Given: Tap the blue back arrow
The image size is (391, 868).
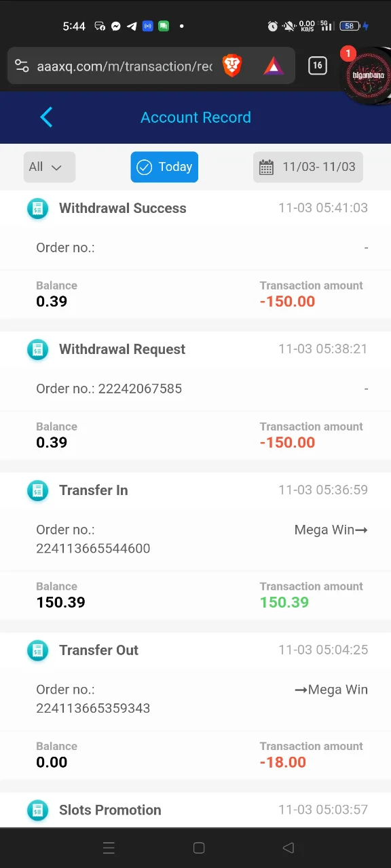Looking at the screenshot, I should coord(46,117).
